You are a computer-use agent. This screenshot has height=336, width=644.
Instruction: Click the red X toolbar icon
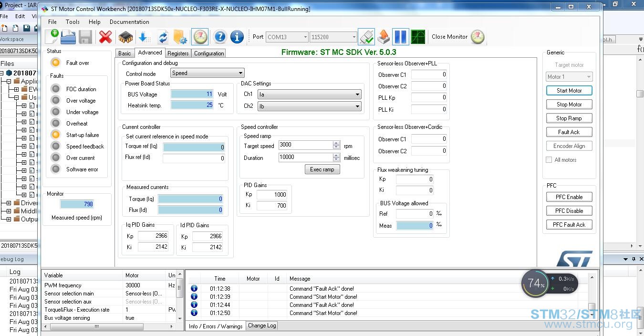pyautogui.click(x=105, y=37)
